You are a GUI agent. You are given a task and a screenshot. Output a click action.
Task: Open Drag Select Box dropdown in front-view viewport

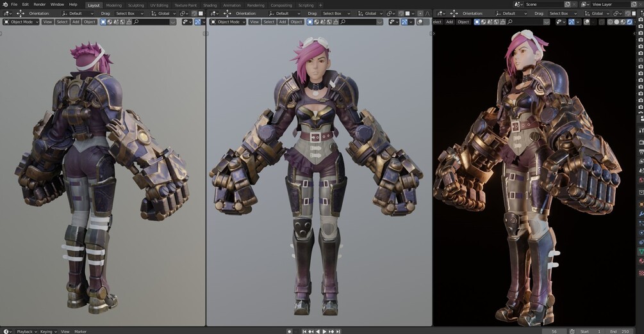[x=337, y=13]
